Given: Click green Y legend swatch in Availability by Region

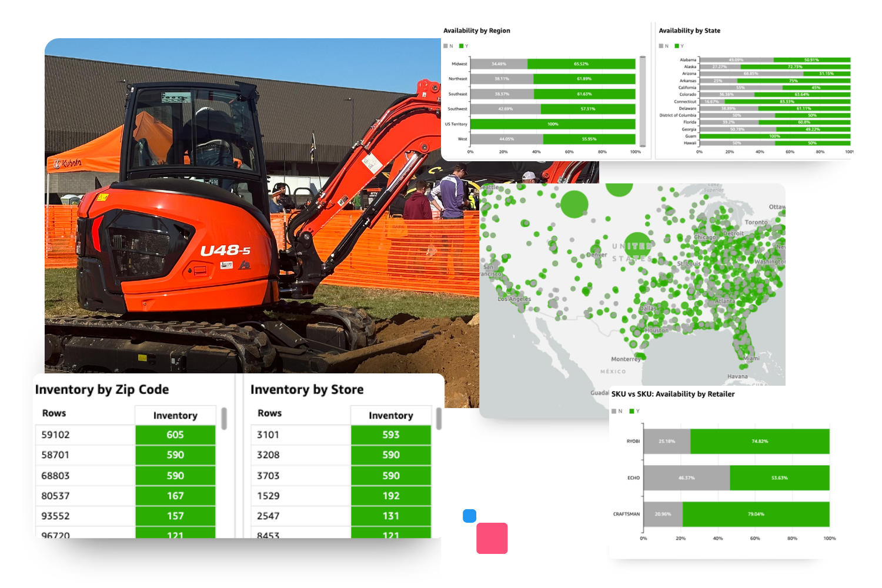Looking at the screenshot, I should [462, 46].
